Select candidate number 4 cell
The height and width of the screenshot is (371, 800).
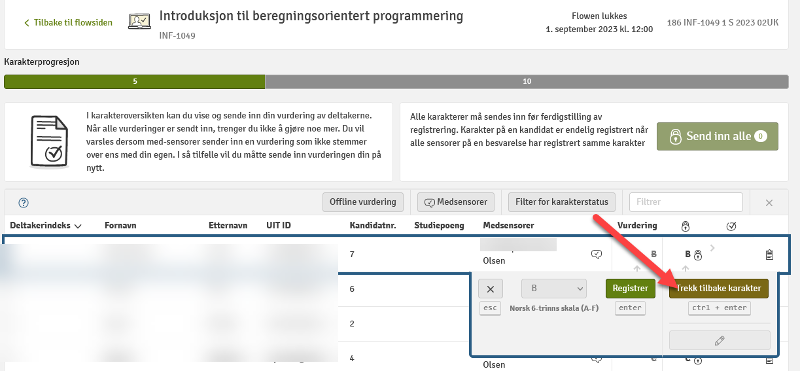point(352,358)
